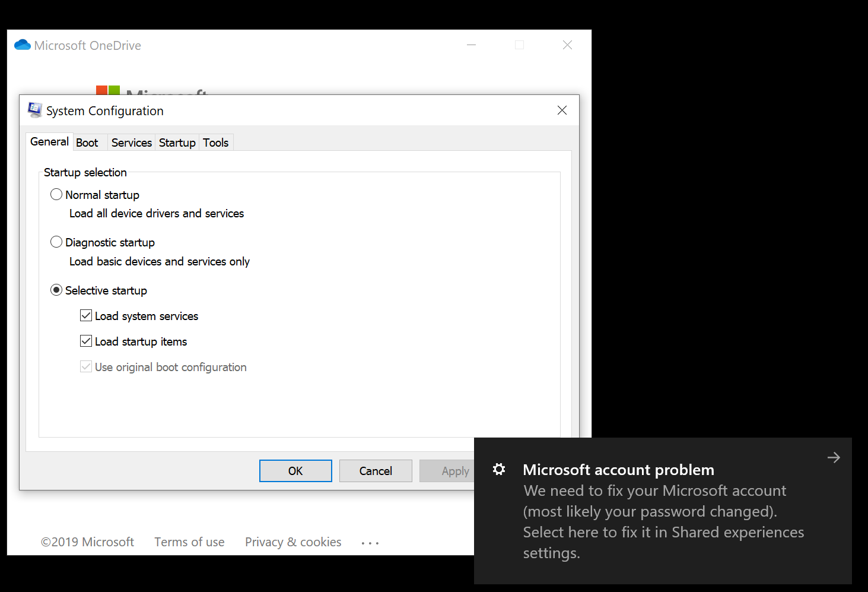
Task: Select the Selective startup radio button
Action: (56, 290)
